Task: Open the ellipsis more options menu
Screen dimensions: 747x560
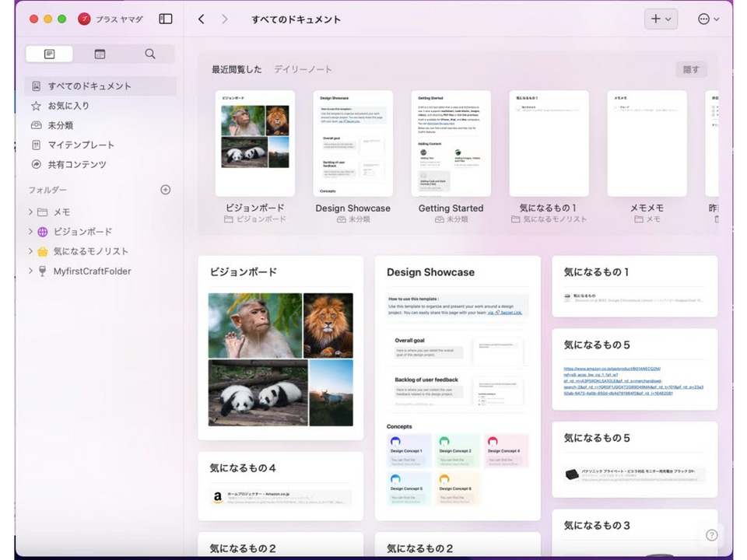Action: 708,19
